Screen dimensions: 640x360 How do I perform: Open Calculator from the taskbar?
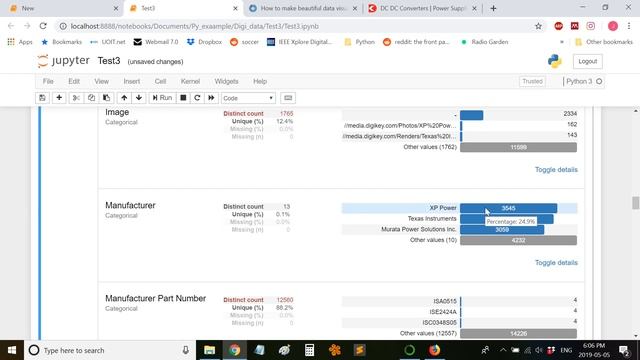click(309, 350)
